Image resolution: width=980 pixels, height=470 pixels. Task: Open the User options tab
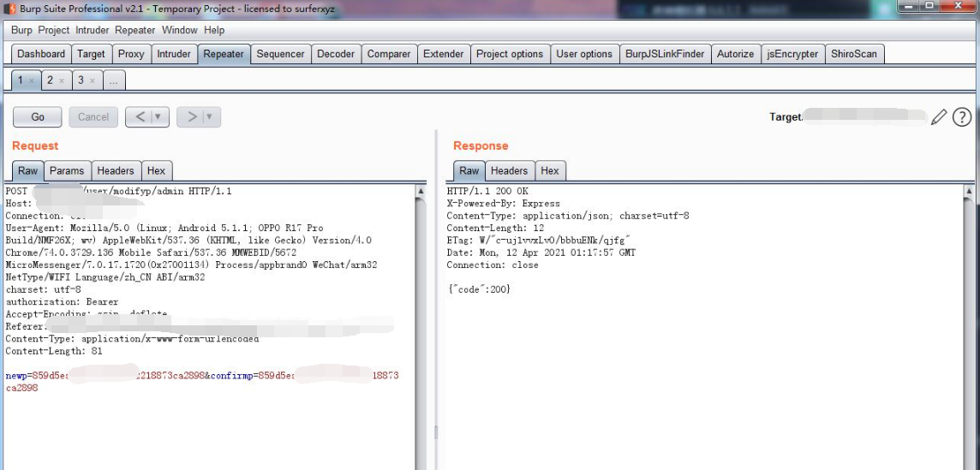coord(584,54)
